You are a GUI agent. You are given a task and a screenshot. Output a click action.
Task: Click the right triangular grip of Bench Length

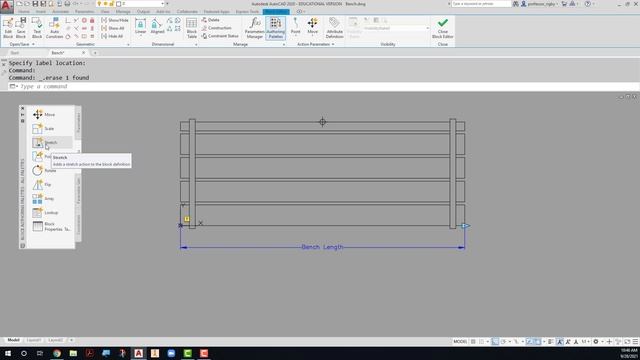tap(465, 226)
